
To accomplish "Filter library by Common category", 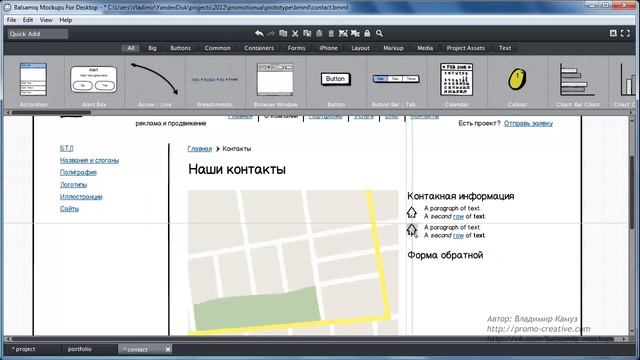I will coord(218,48).
